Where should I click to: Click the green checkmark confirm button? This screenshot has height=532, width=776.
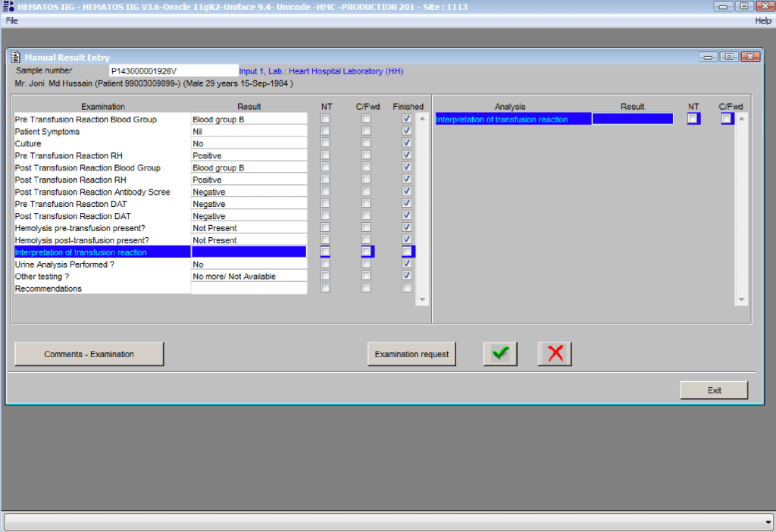(x=500, y=354)
